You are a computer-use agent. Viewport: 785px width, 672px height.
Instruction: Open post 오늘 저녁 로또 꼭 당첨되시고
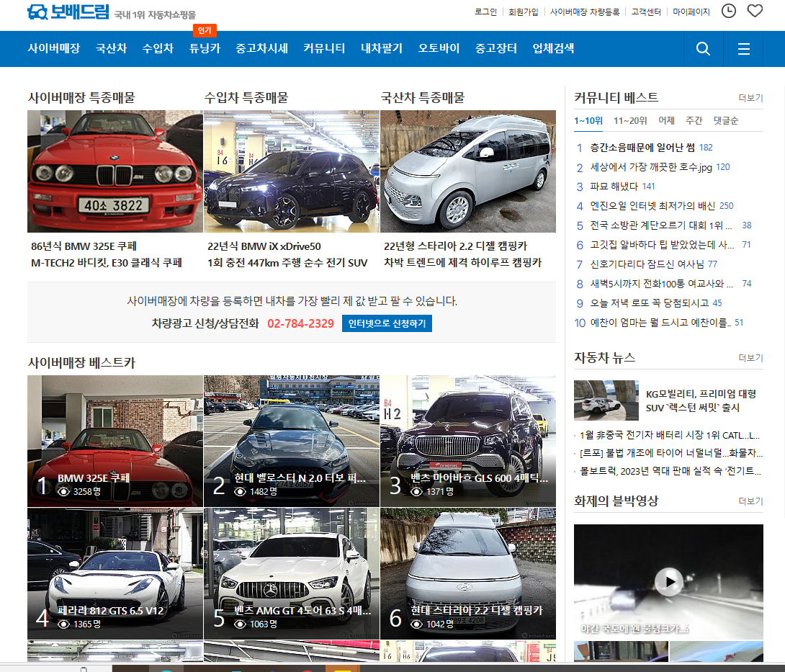click(650, 303)
